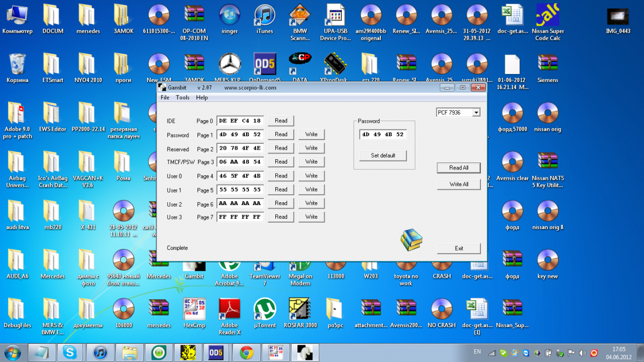
Task: Click the books help icon in Gambit
Action: coord(412,240)
